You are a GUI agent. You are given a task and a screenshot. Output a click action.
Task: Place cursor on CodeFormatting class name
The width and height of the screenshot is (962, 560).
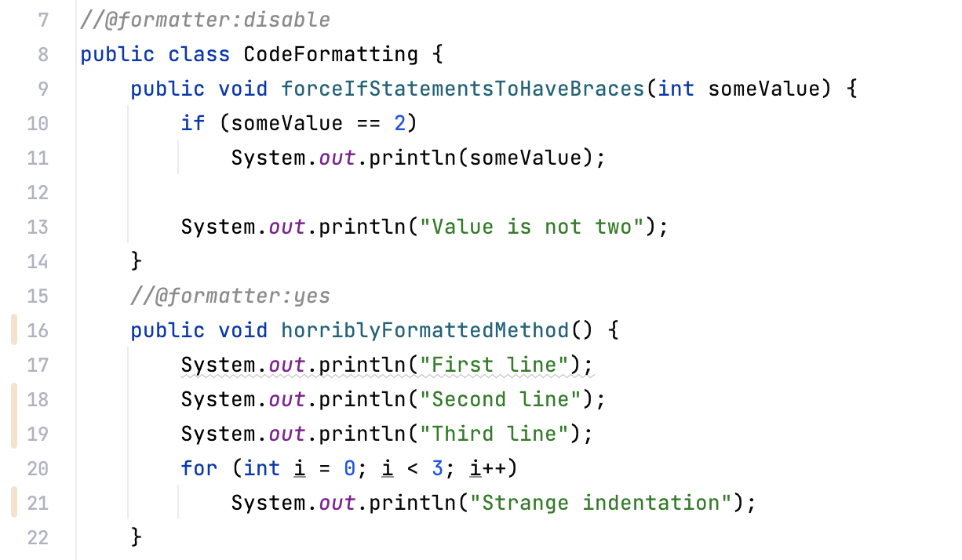[330, 54]
